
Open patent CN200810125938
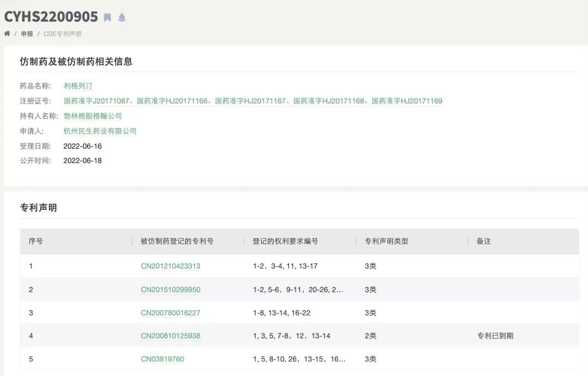click(170, 336)
